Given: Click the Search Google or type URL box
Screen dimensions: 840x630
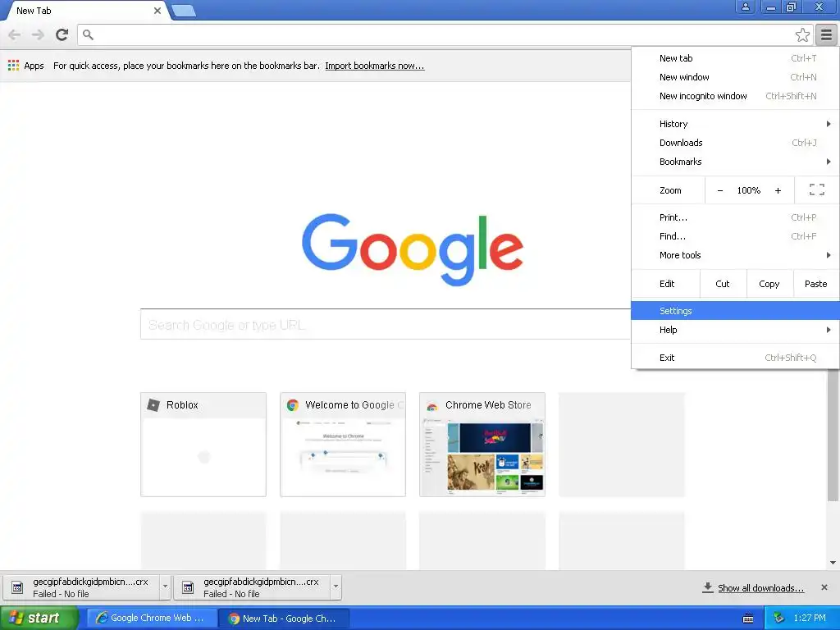Looking at the screenshot, I should (x=386, y=324).
